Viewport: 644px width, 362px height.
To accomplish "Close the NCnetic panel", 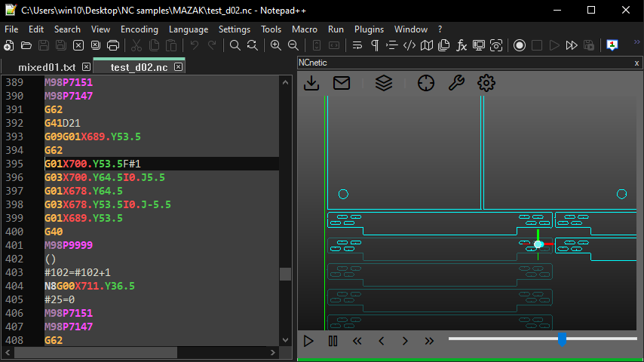I will [x=636, y=63].
